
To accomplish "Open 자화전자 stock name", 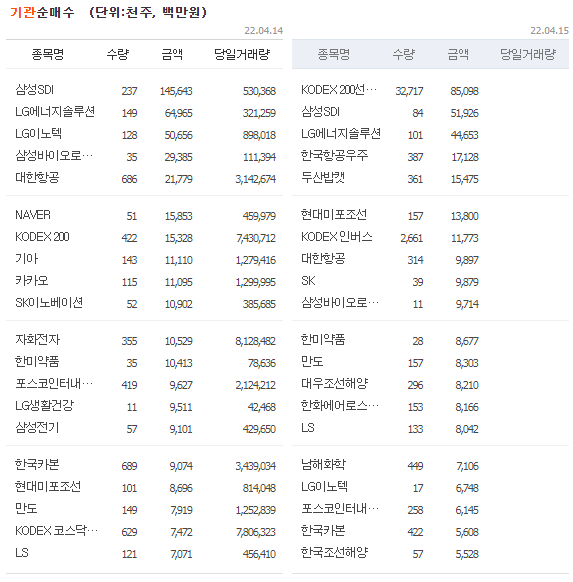I will coord(37,340).
